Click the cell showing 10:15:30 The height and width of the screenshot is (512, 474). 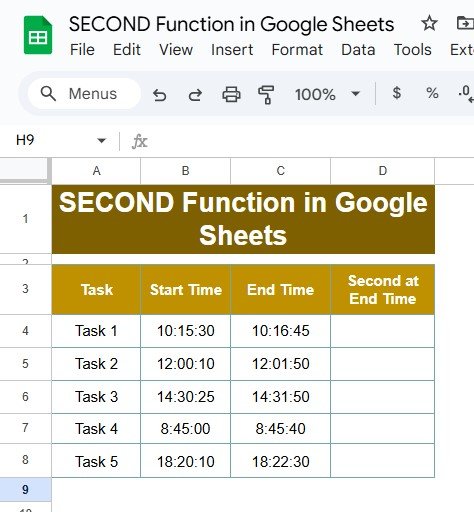click(x=186, y=331)
